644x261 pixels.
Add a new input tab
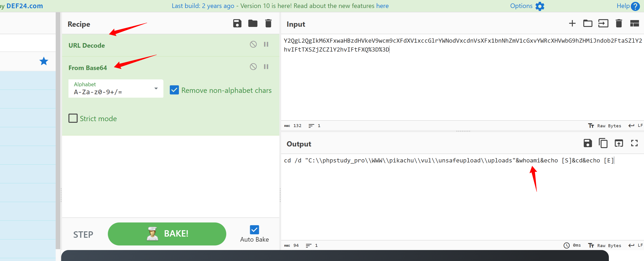point(572,23)
